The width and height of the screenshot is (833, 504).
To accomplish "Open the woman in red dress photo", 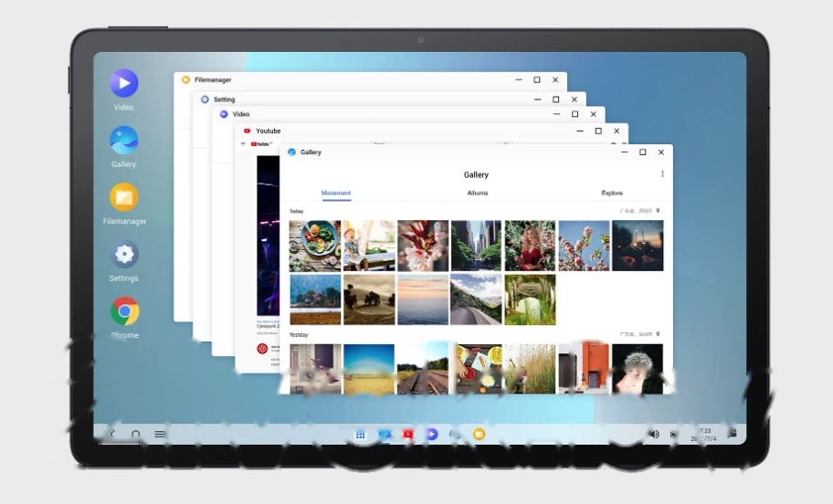I will pyautogui.click(x=530, y=246).
